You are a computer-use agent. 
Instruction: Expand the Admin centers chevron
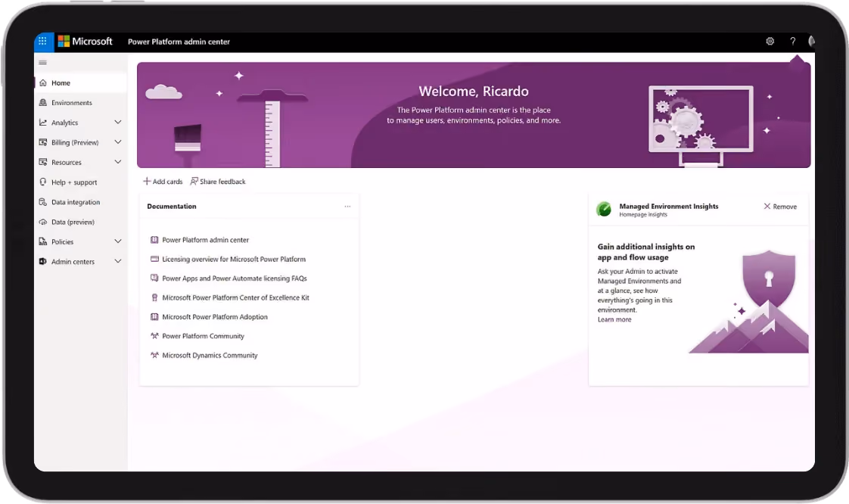[118, 262]
